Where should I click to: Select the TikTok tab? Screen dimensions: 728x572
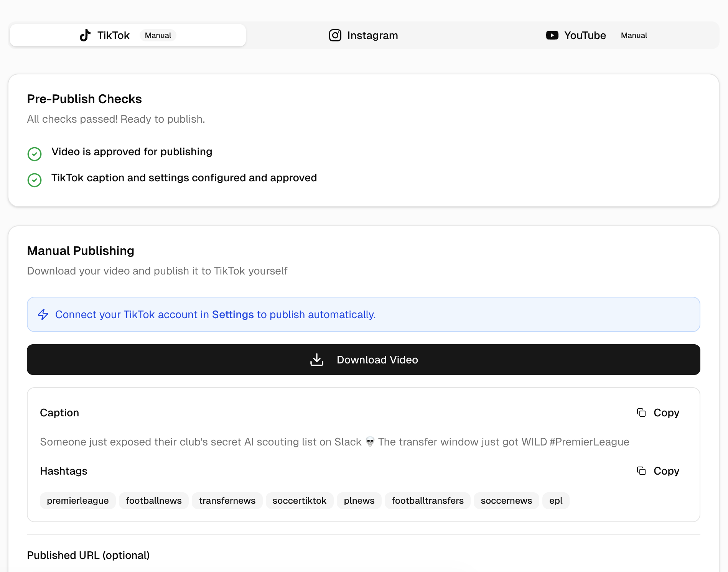pos(128,35)
